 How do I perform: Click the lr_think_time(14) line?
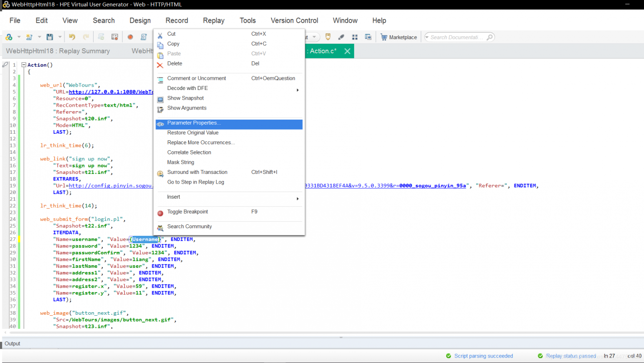(68, 206)
